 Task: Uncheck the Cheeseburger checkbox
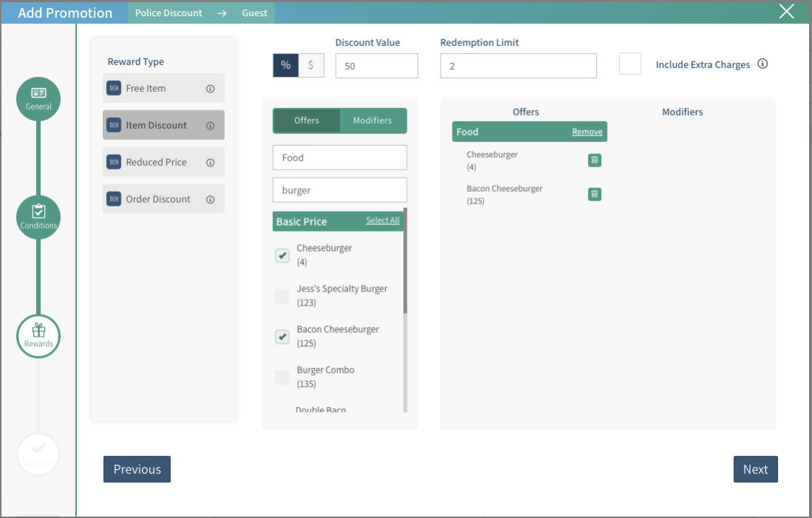click(282, 255)
